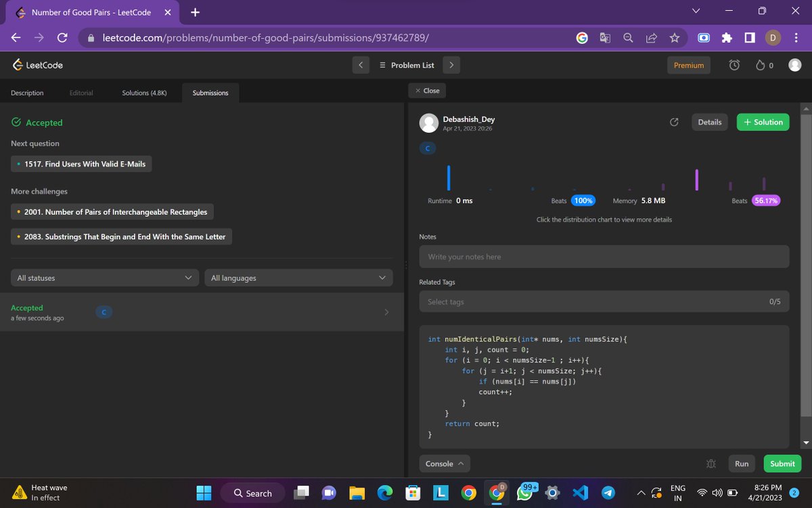
Task: Open the user profile avatar in LeetCode header
Action: tap(795, 65)
